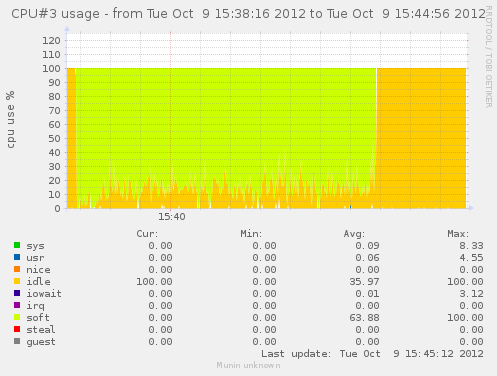Click the idle current value 100.00

(154, 282)
